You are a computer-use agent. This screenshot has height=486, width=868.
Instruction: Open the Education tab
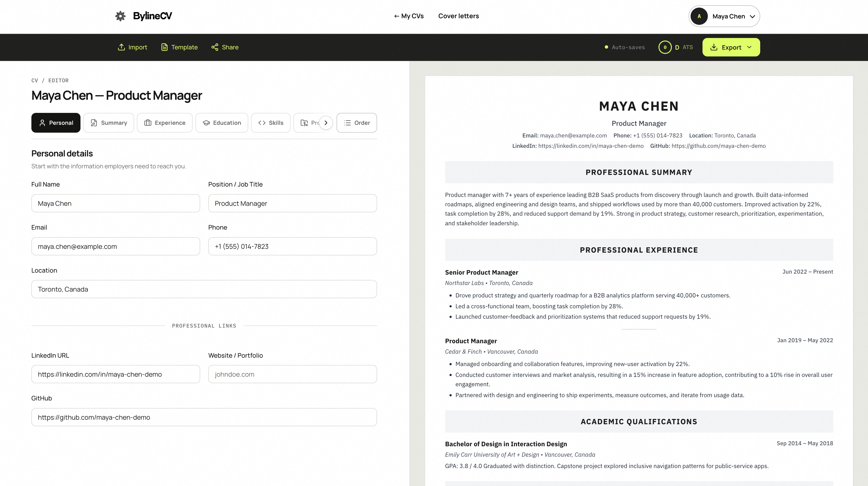222,123
